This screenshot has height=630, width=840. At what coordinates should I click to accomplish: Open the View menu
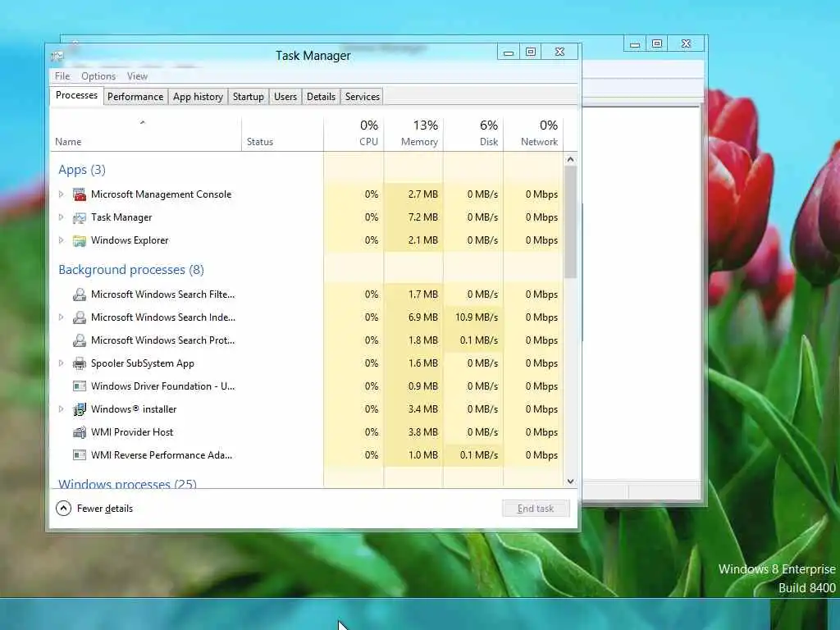coord(137,76)
